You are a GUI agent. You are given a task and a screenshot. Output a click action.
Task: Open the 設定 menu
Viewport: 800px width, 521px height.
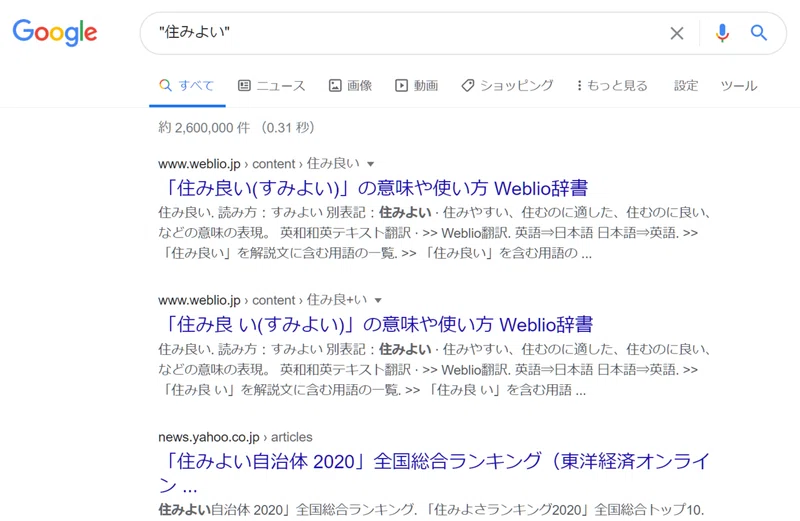pos(686,85)
